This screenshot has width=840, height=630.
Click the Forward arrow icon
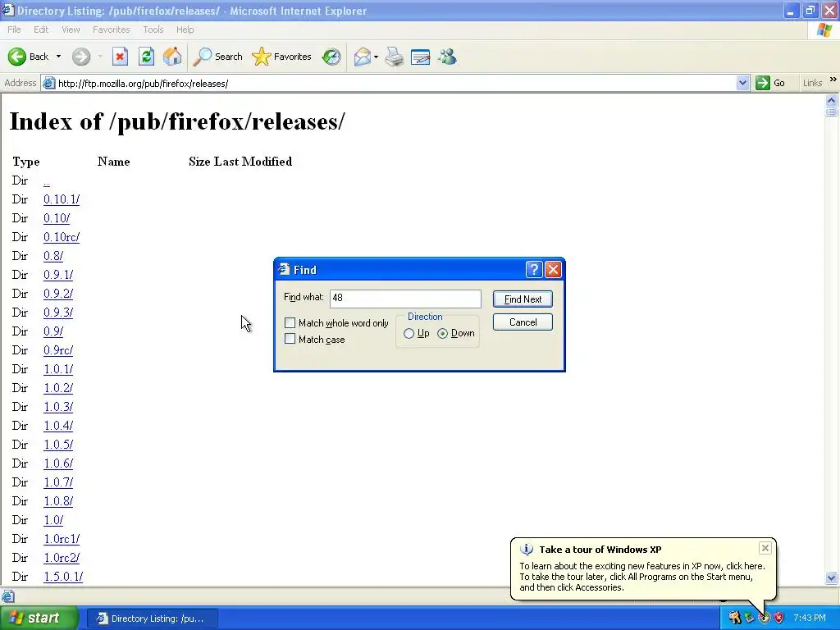click(81, 57)
